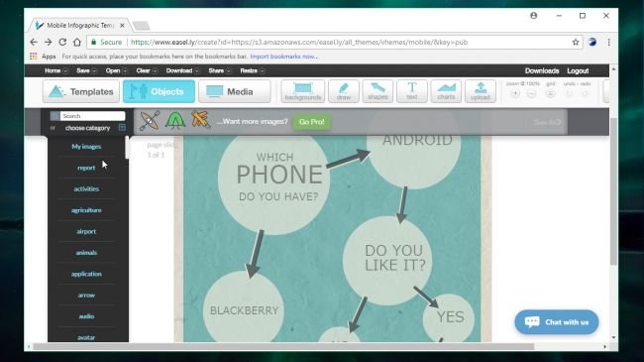The width and height of the screenshot is (644, 362).
Task: Click the Go Pro! button
Action: (x=311, y=122)
